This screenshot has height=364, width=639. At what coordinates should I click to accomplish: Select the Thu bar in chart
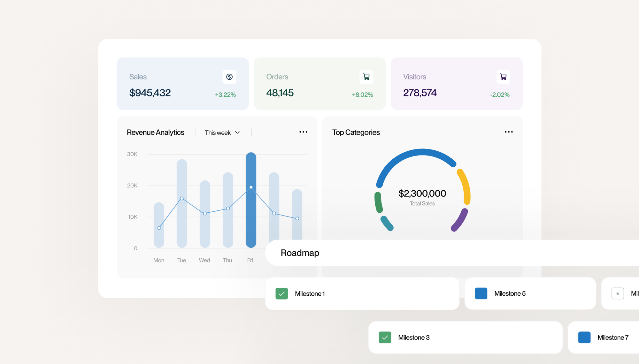tap(228, 210)
